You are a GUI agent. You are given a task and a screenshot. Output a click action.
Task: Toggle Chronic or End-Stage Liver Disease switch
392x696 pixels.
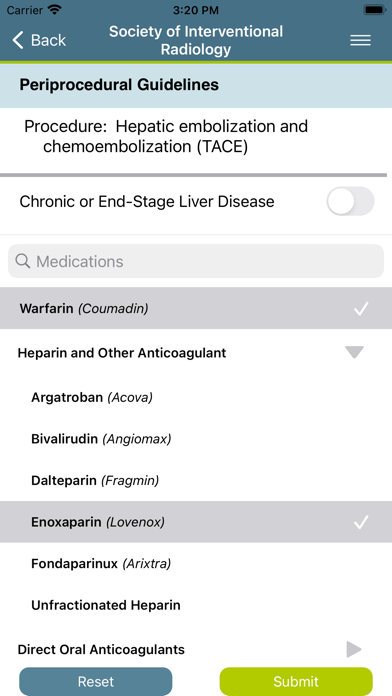click(x=350, y=201)
